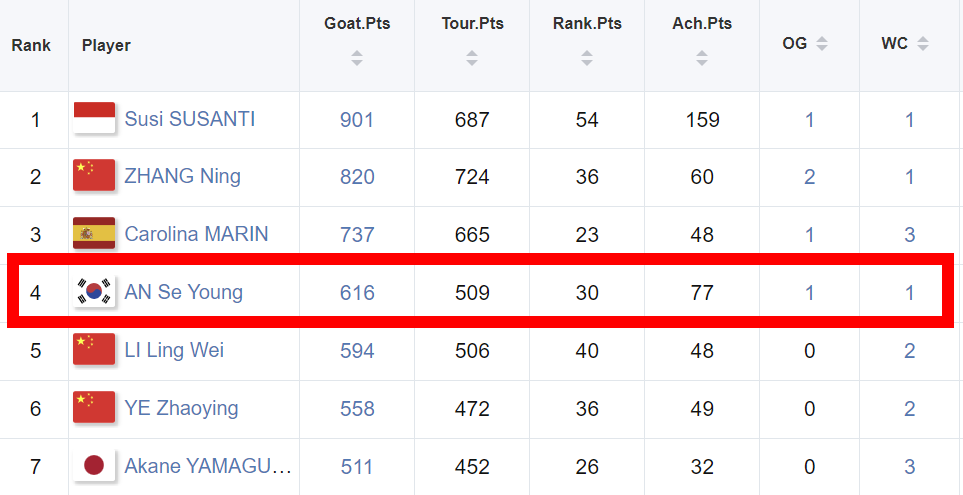The height and width of the screenshot is (495, 963).
Task: Sort by Ach.Pts sort arrows
Action: point(702,58)
